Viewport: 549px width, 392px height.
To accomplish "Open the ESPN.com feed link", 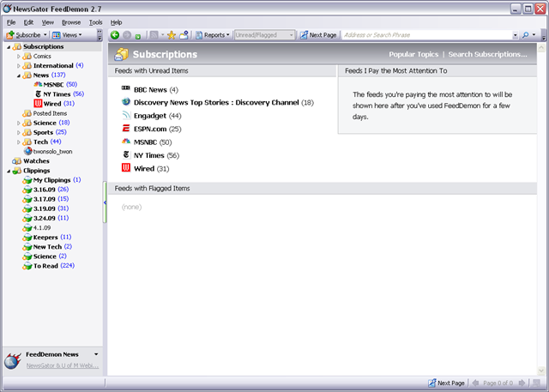I will 150,130.
